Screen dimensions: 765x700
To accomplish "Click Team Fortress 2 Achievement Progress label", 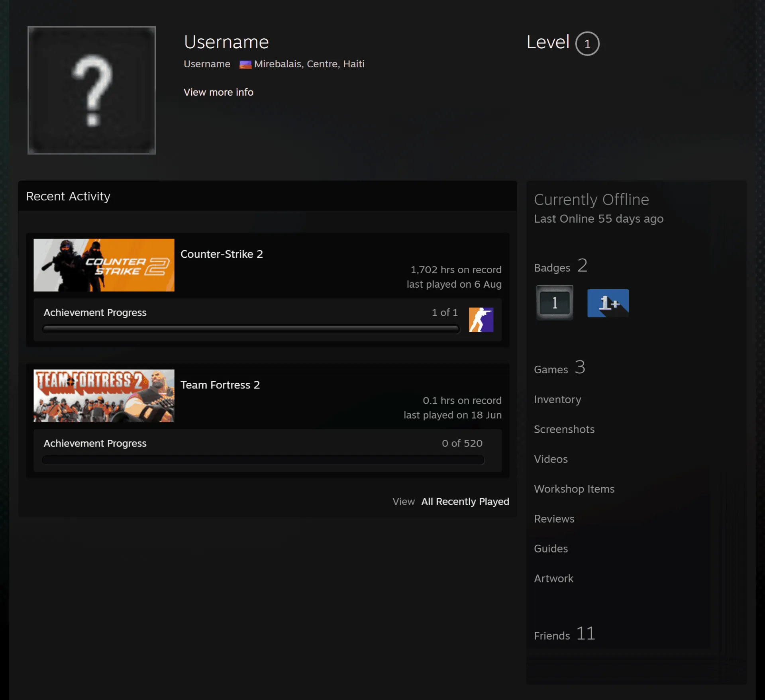I will tap(95, 443).
